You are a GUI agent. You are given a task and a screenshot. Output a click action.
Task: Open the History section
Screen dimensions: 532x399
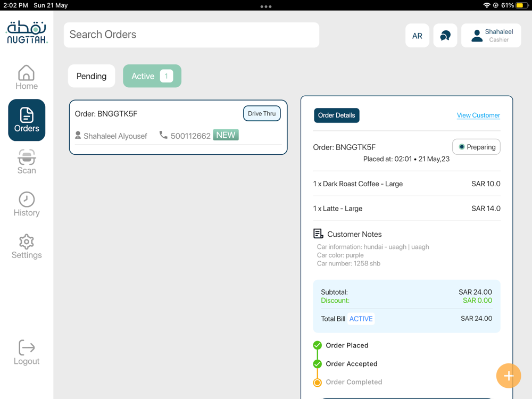(x=27, y=204)
